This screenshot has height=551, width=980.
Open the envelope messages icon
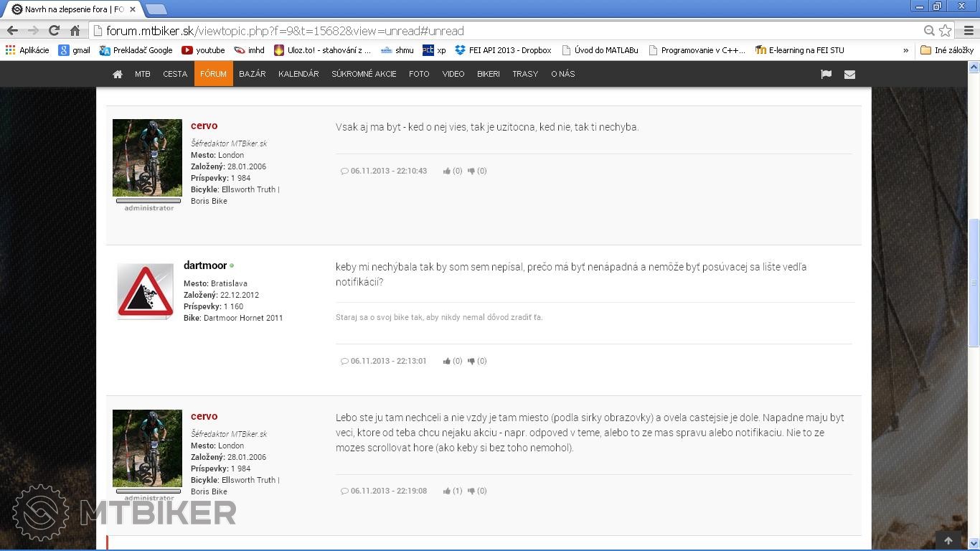click(849, 74)
